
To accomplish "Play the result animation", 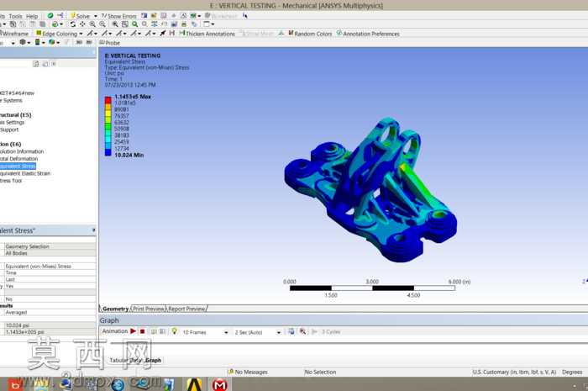I will tap(133, 331).
